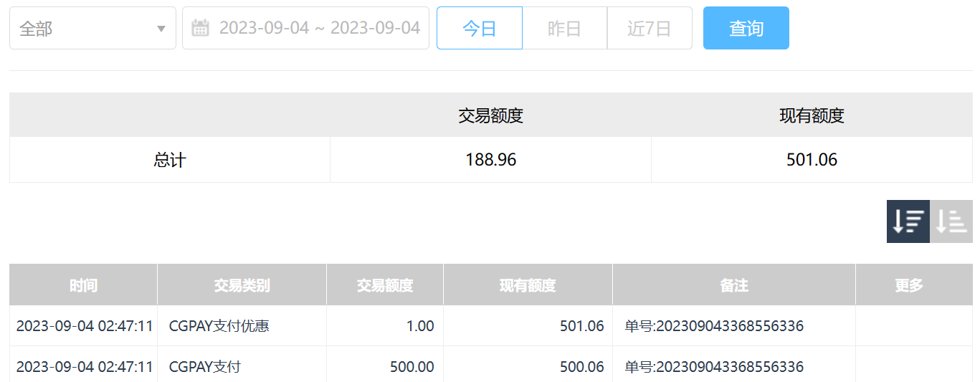Expand the 全部 category dropdown arrow
Screen dimensions: 980x382
point(161,29)
